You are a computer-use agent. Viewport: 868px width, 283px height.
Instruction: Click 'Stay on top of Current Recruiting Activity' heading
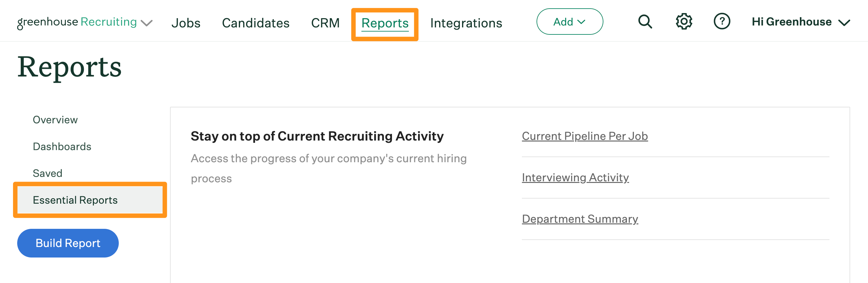317,136
